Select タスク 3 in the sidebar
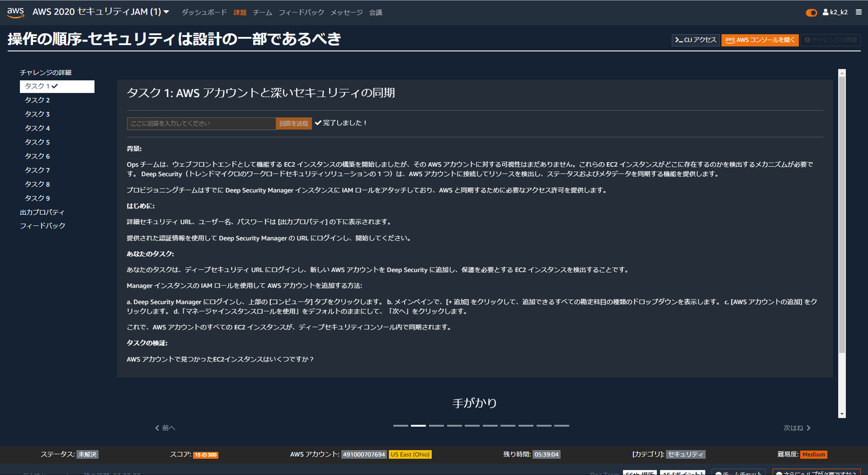This screenshot has width=868, height=475. (37, 114)
